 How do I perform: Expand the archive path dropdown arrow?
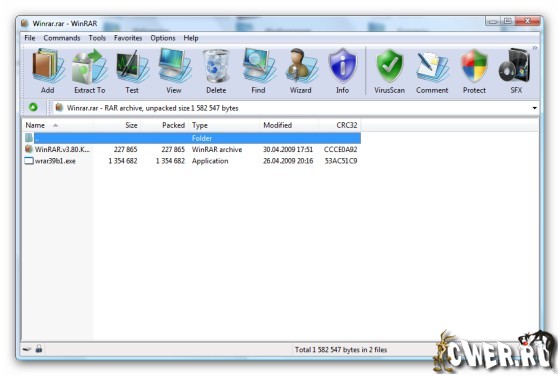pyautogui.click(x=534, y=108)
